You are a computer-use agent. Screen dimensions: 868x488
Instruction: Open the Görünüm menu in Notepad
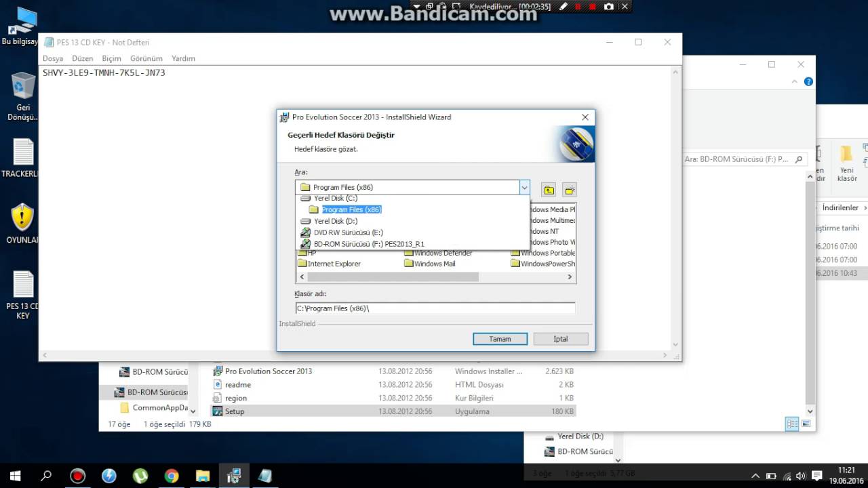(x=146, y=58)
